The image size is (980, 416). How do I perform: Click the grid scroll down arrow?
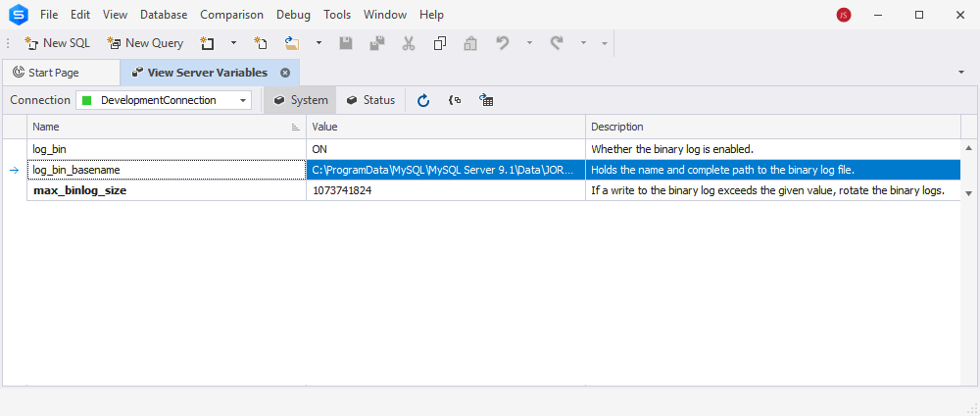click(969, 194)
